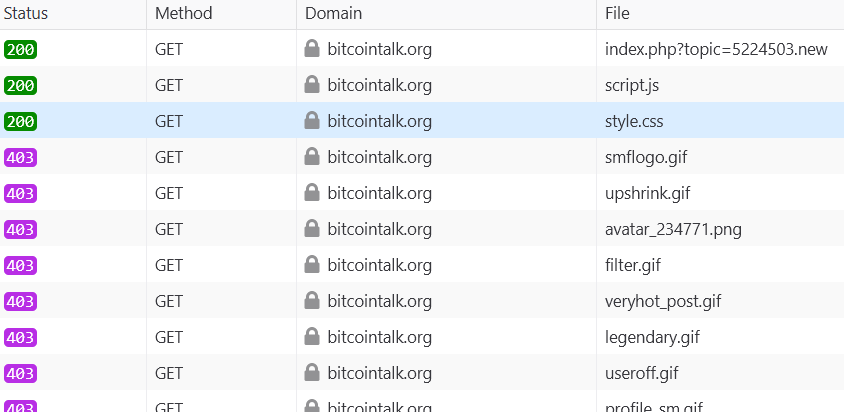This screenshot has width=844, height=412.
Task: Click the lock icon in the upshrink.gif row
Action: tap(312, 193)
